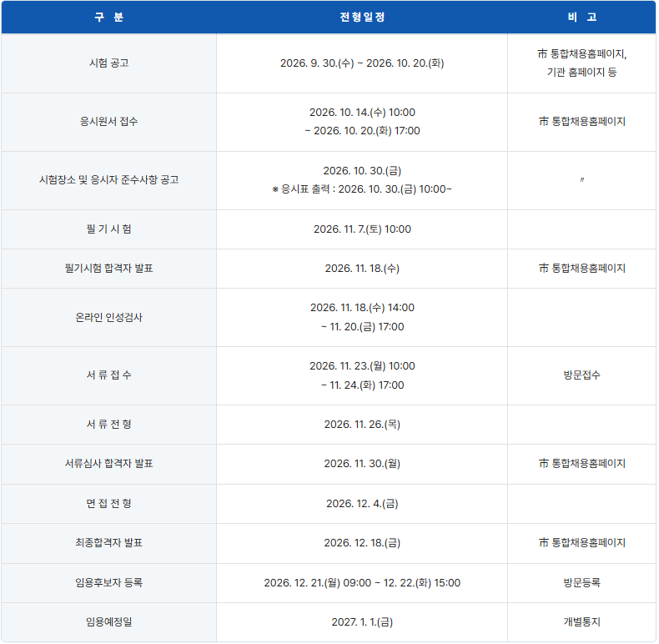Select the '필 기 시 험' row label
Viewport: 659px width, 644px height.
point(108,229)
